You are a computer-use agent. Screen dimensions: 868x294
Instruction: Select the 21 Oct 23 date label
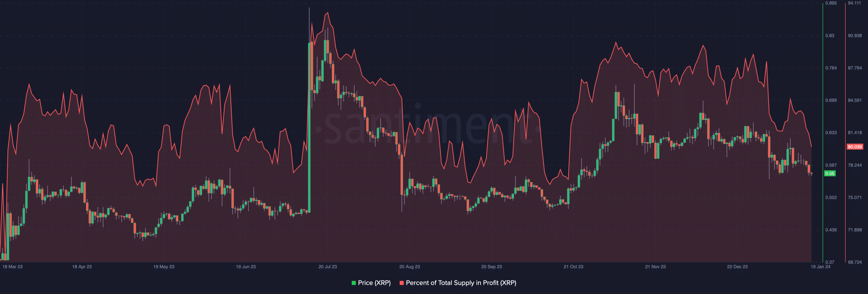tap(573, 267)
